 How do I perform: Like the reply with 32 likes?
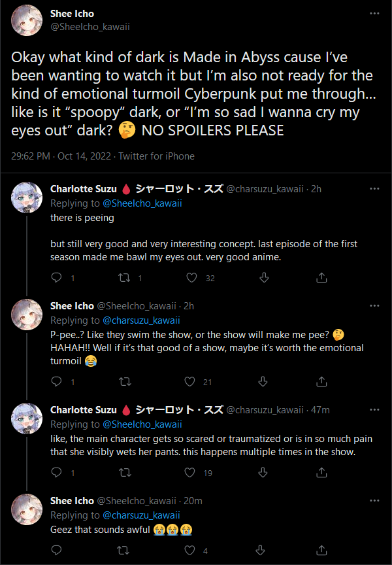coord(191,278)
